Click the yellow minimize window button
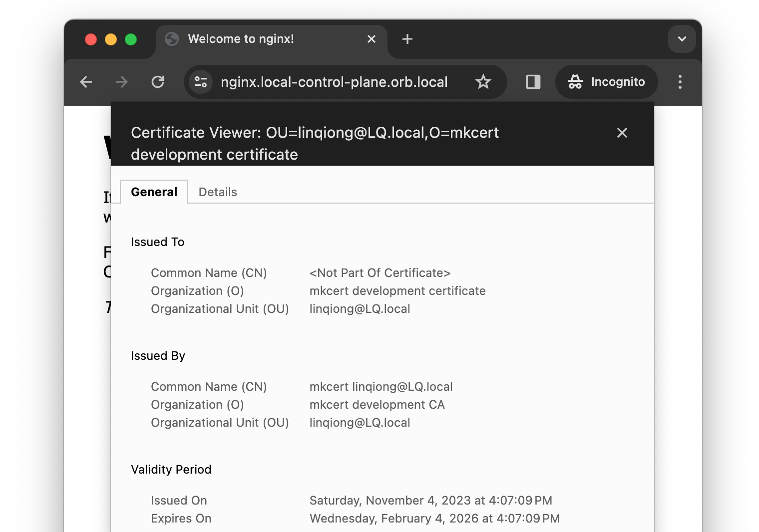 click(111, 39)
